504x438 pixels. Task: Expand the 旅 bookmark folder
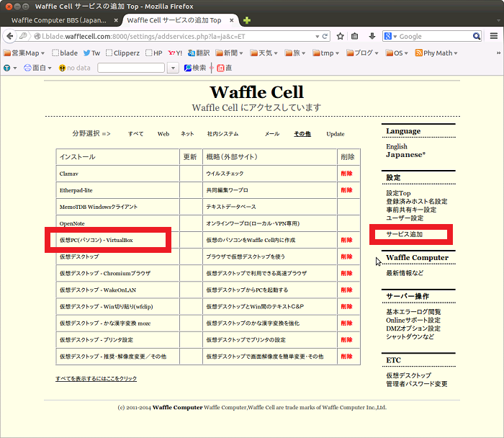tap(295, 53)
